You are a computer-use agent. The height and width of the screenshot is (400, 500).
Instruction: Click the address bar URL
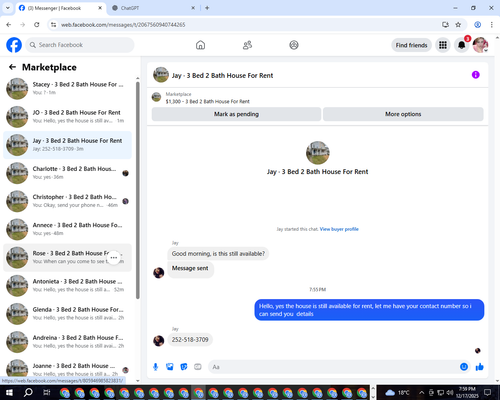(x=123, y=25)
